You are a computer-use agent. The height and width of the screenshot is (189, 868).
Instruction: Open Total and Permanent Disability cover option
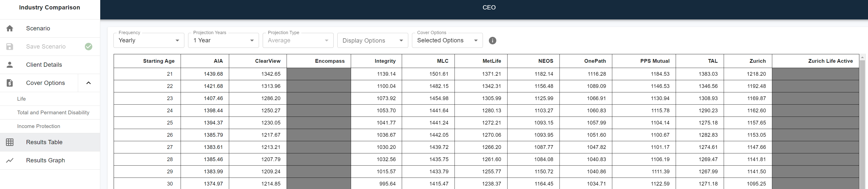coord(50,112)
